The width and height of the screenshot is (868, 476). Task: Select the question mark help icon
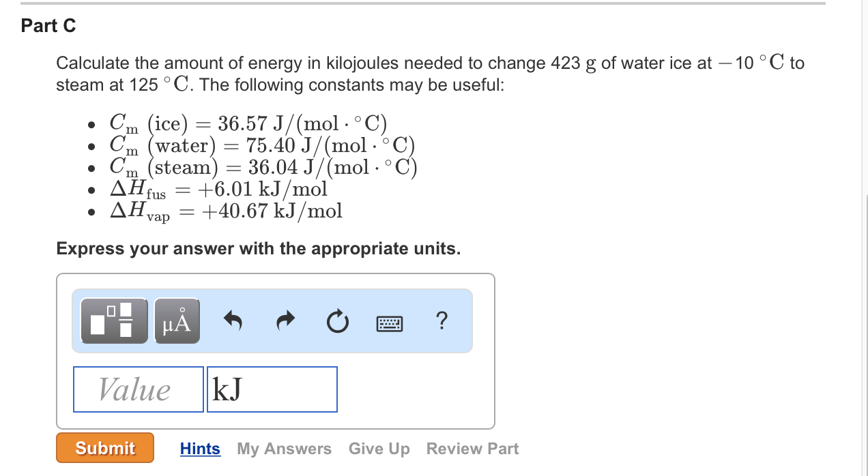coord(441,321)
